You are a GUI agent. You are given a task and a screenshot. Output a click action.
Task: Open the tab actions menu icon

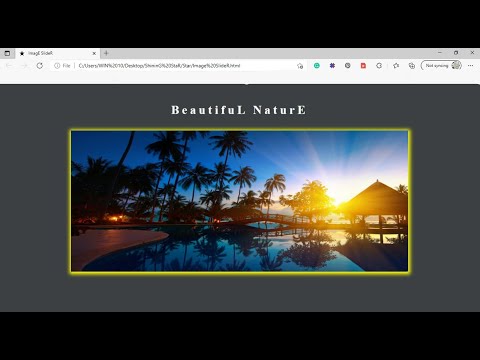(x=7, y=53)
